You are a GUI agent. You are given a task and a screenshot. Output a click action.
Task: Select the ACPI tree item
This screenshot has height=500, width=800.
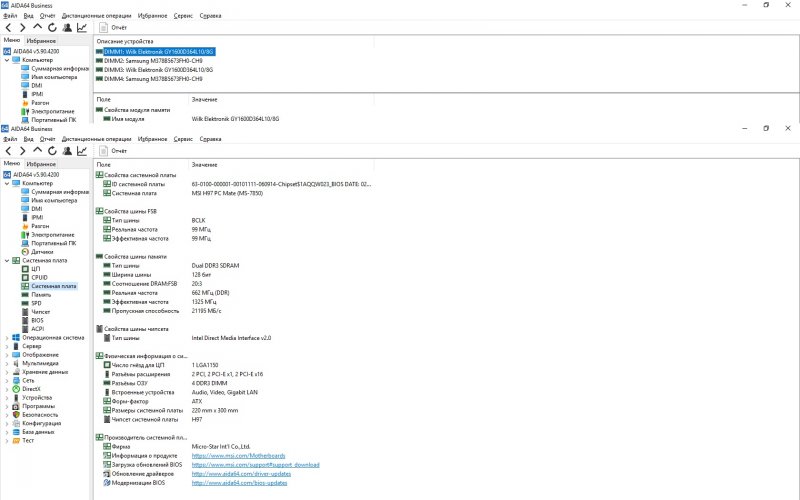[x=37, y=328]
